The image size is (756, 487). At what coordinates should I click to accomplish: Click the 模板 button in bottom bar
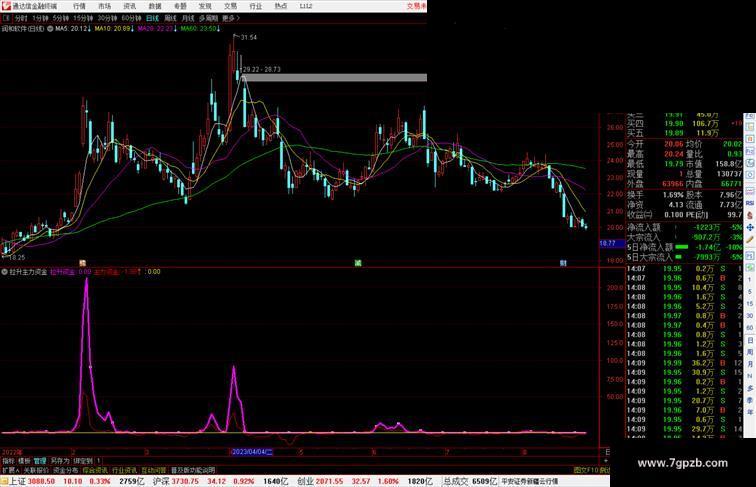coord(24,461)
